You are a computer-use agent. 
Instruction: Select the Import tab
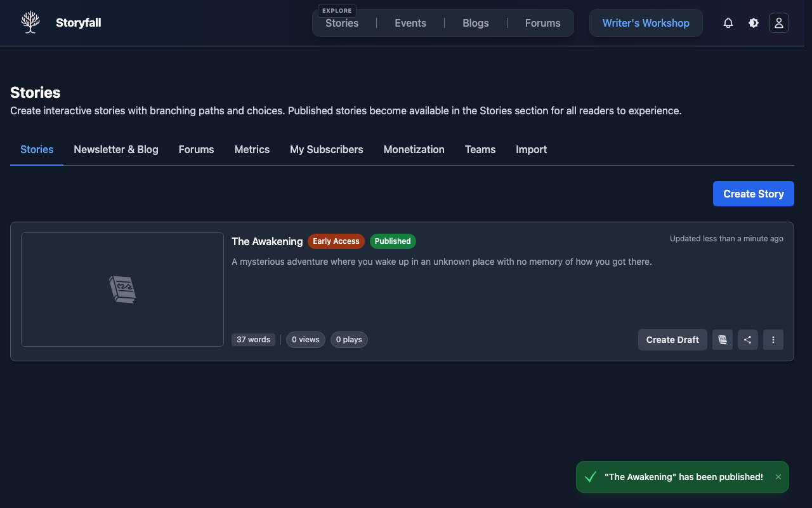(x=531, y=149)
